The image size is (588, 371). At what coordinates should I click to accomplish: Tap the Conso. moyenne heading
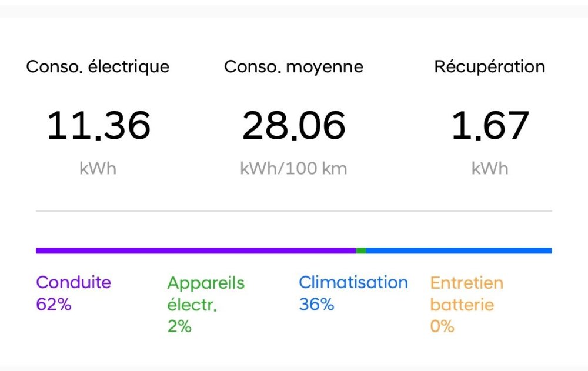tap(293, 67)
